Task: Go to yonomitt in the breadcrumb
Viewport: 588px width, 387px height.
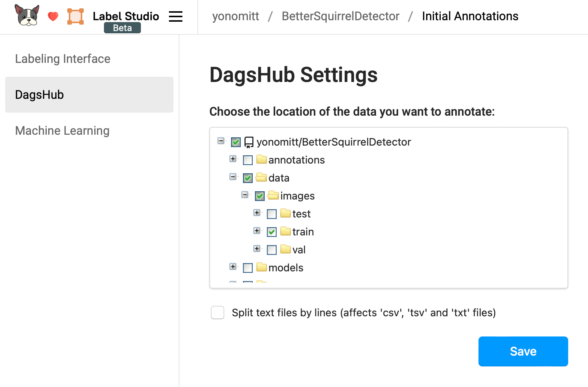Action: (235, 16)
